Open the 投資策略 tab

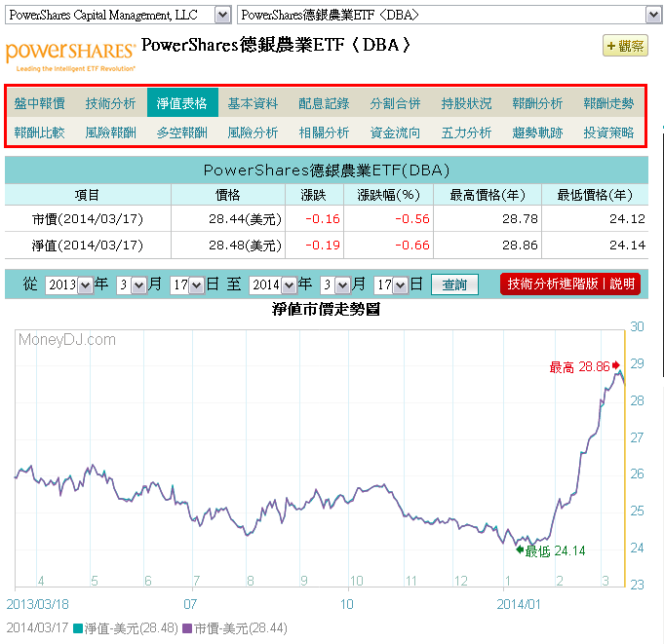tap(608, 133)
